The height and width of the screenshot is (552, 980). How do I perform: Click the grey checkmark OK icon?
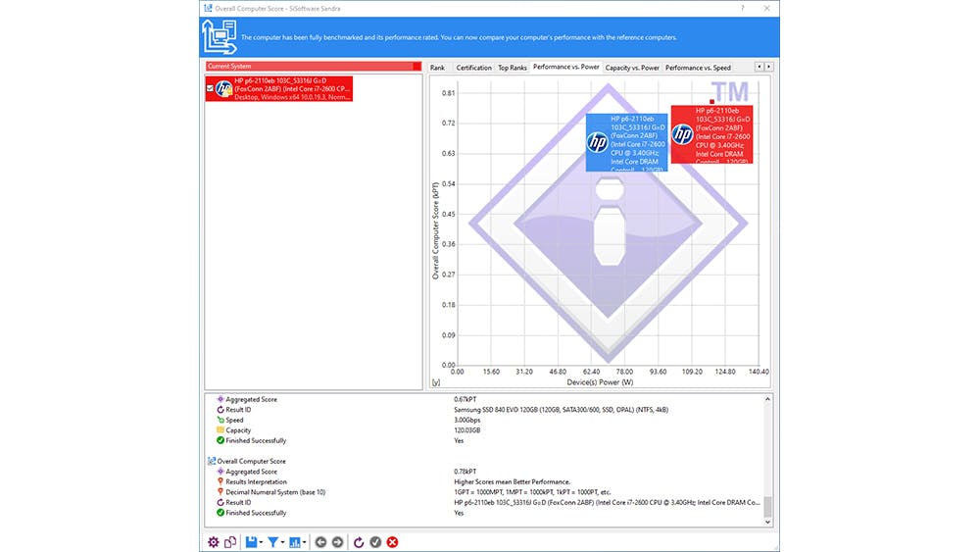click(x=375, y=542)
